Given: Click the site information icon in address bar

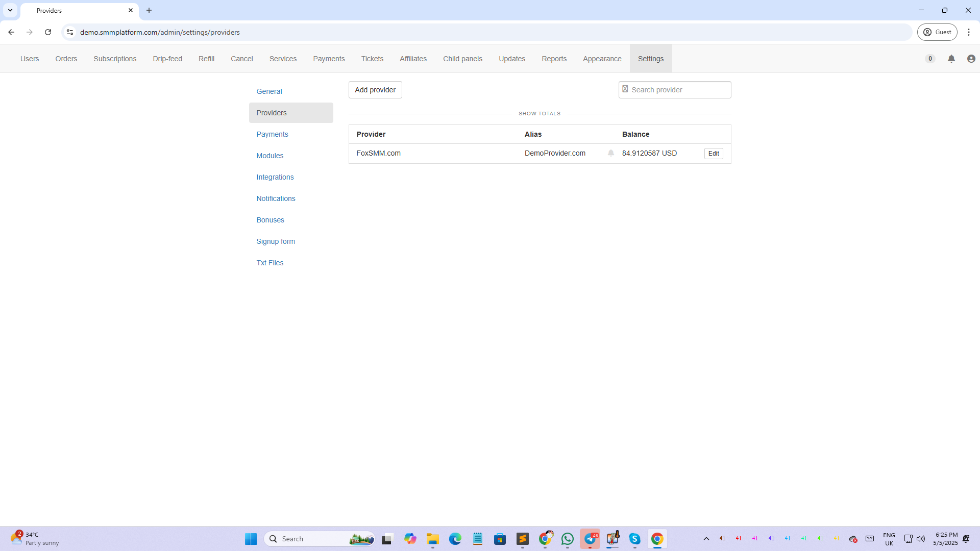Looking at the screenshot, I should [70, 32].
